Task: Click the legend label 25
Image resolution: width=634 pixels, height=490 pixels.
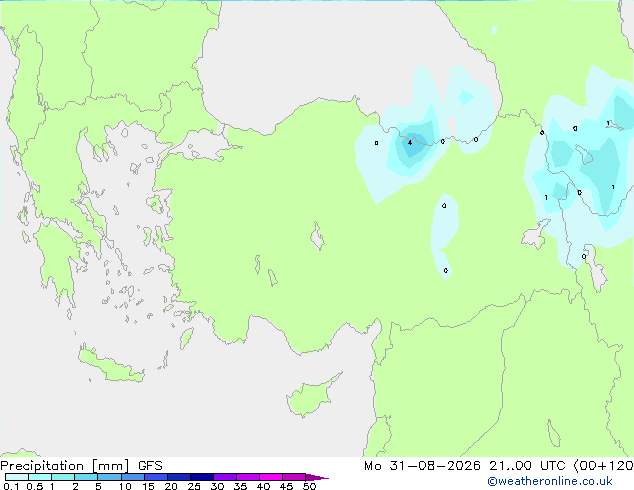Action: [194, 486]
